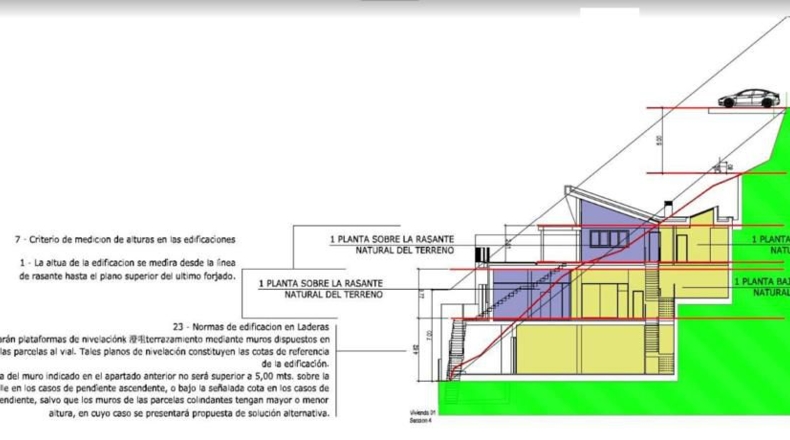Click the 'Vivienda 01' caption under the drawing
The width and height of the screenshot is (790, 440).
[422, 413]
